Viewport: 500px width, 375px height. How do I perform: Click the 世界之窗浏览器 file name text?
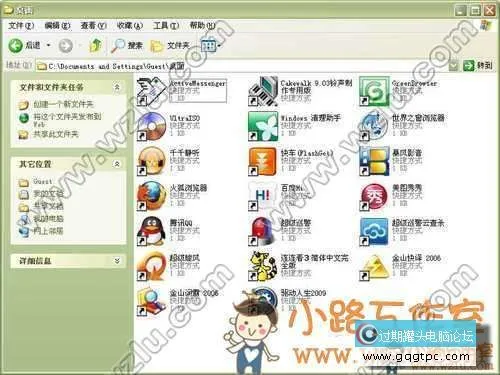click(418, 118)
